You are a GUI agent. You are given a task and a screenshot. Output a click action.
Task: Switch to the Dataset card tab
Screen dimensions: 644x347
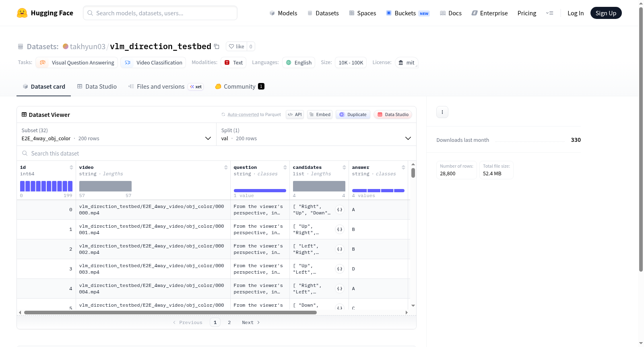coord(43,87)
